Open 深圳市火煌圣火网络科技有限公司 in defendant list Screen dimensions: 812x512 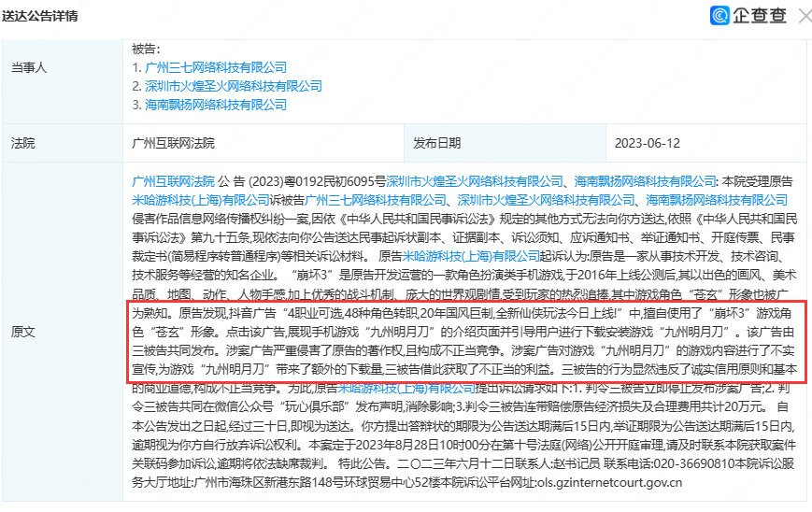[x=233, y=86]
